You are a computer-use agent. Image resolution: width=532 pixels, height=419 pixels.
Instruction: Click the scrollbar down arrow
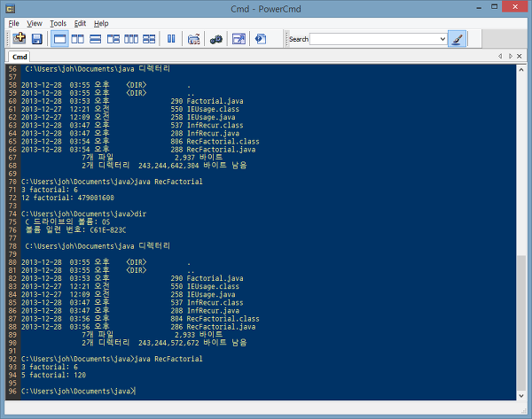coord(521,396)
